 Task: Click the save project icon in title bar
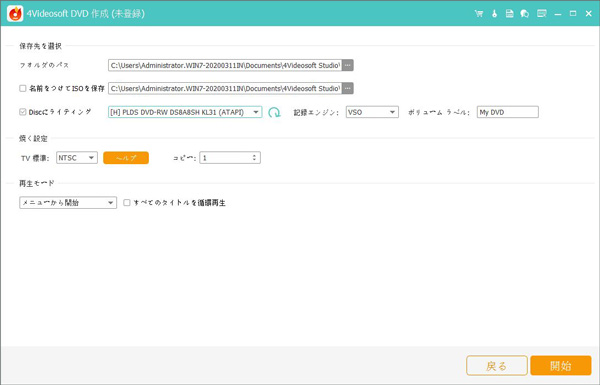coord(509,14)
